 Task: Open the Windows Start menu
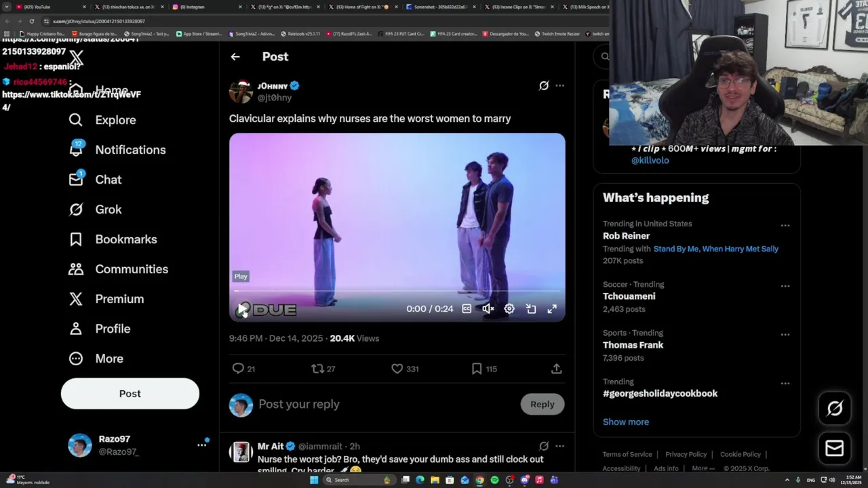click(x=314, y=480)
